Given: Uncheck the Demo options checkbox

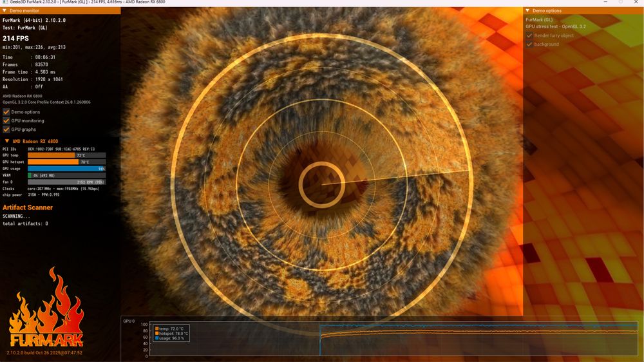Looking at the screenshot, I should click(x=6, y=112).
